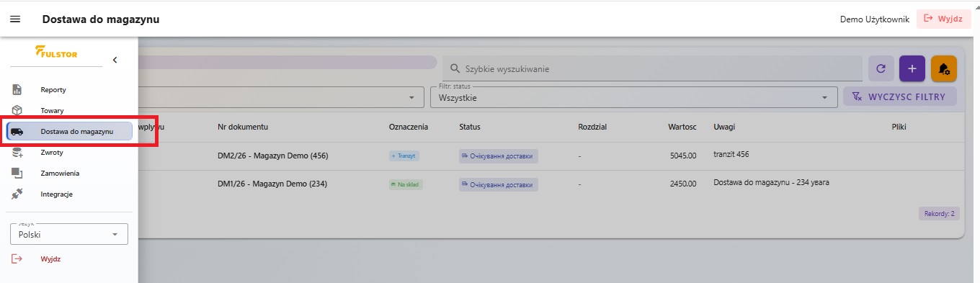Open notification settings bell icon
The width and height of the screenshot is (980, 283).
(944, 68)
